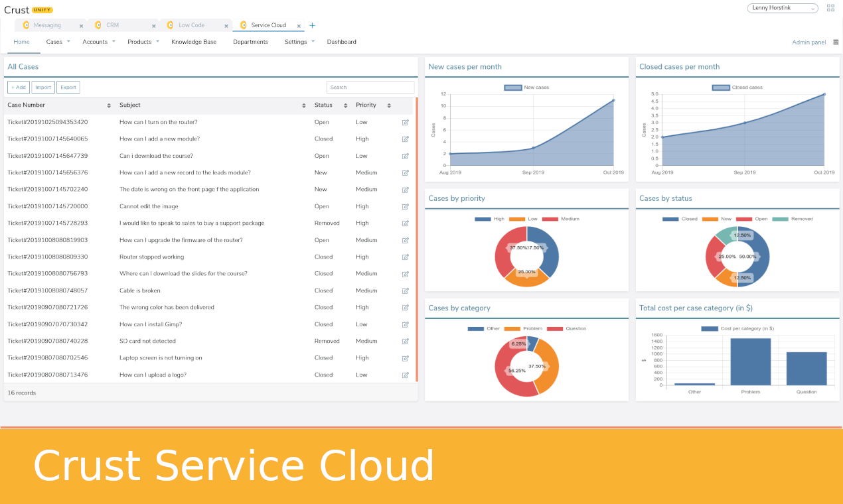Select the "16 records" footer text
The image size is (843, 504).
click(x=22, y=393)
